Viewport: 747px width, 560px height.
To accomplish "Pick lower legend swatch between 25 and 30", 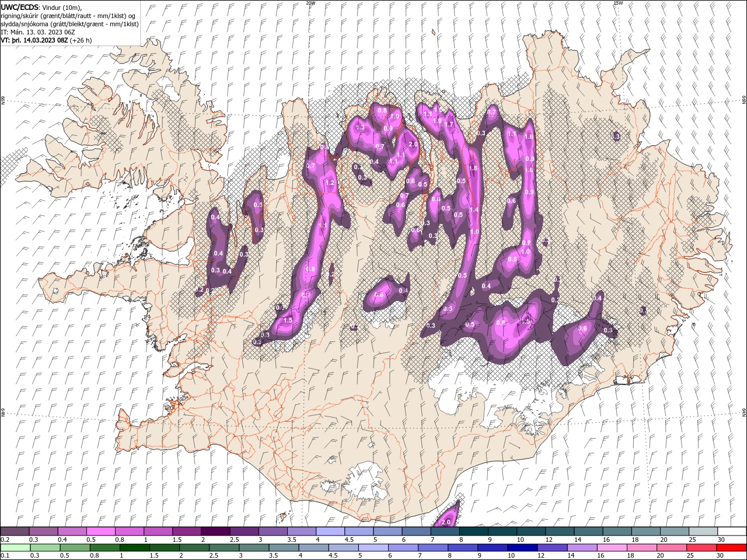I will (x=701, y=548).
